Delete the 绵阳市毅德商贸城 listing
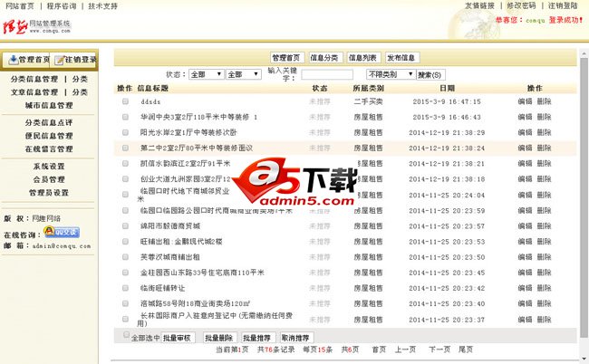This screenshot has width=589, height=364. point(544,225)
